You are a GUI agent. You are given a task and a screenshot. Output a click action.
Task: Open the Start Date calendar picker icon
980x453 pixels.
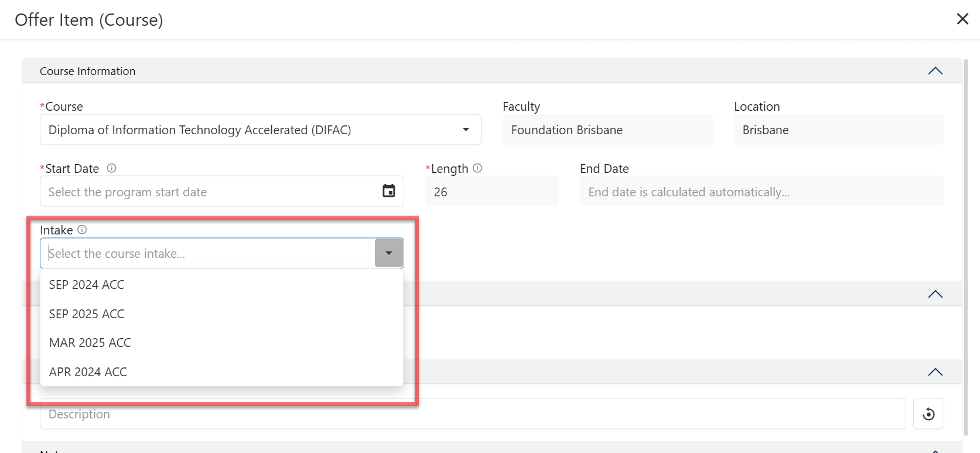tap(388, 191)
